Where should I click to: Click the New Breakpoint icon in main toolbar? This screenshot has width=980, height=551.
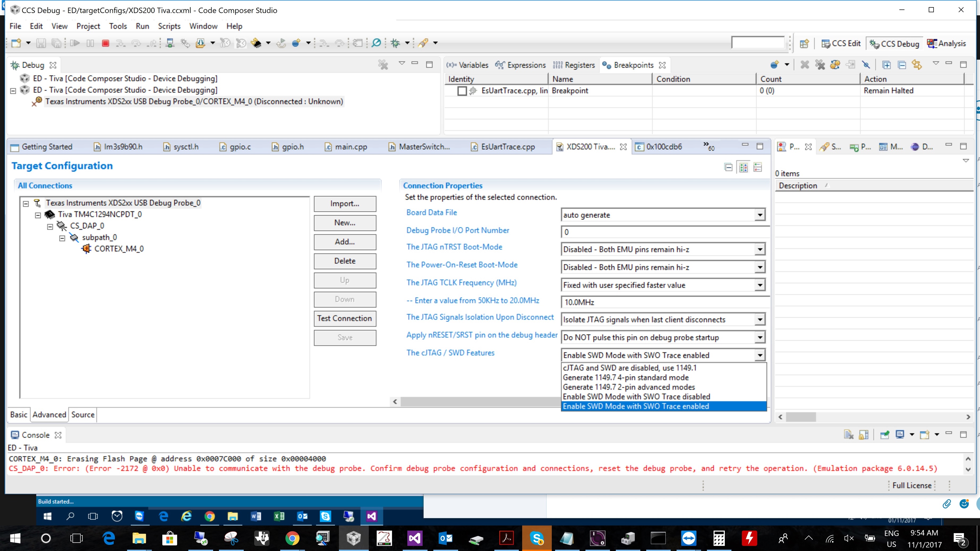pyautogui.click(x=296, y=43)
